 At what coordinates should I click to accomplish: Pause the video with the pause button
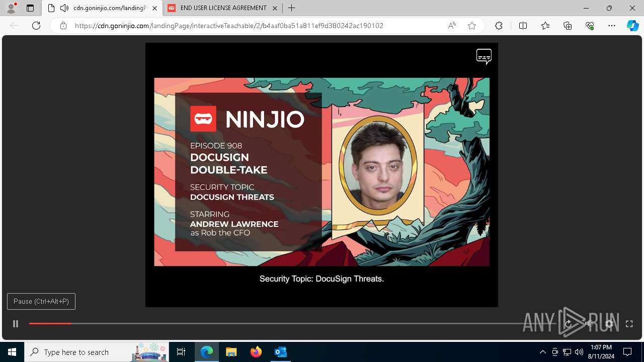(x=16, y=324)
